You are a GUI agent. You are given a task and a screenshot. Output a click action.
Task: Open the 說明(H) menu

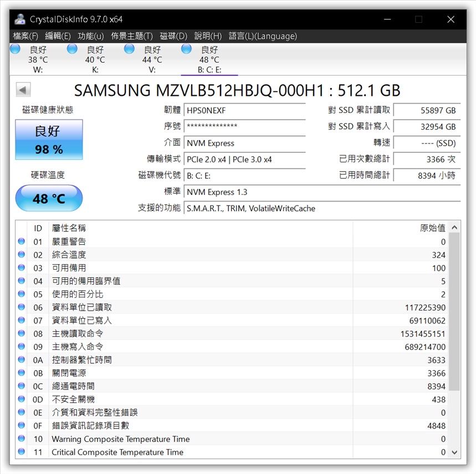point(208,36)
